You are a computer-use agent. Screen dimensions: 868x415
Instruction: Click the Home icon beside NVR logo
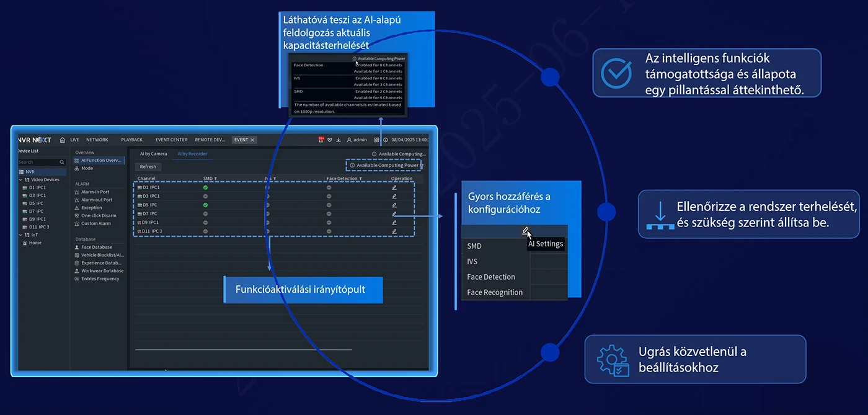(x=62, y=140)
